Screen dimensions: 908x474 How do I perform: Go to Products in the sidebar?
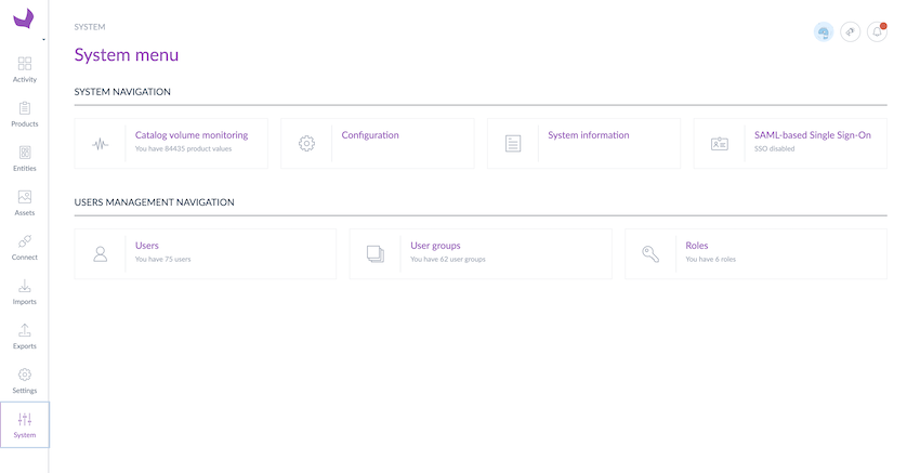[25, 114]
